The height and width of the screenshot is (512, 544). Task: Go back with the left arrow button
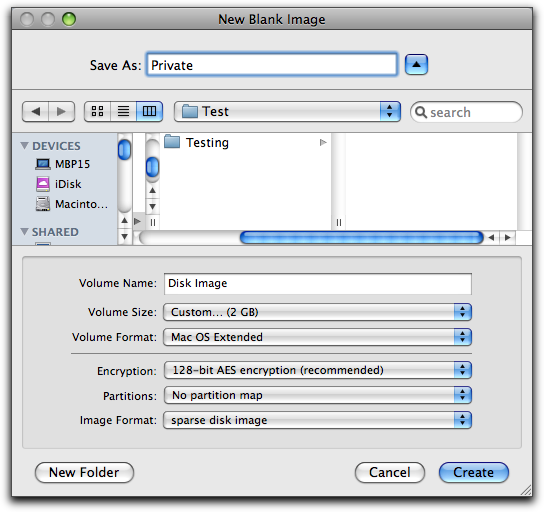click(35, 112)
